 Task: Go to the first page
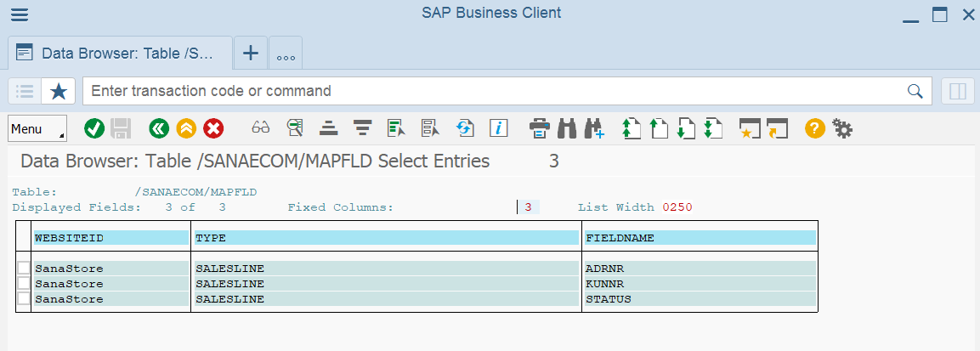coord(632,128)
